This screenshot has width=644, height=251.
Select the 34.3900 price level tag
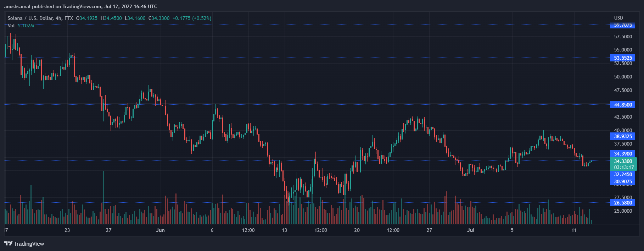(623, 154)
